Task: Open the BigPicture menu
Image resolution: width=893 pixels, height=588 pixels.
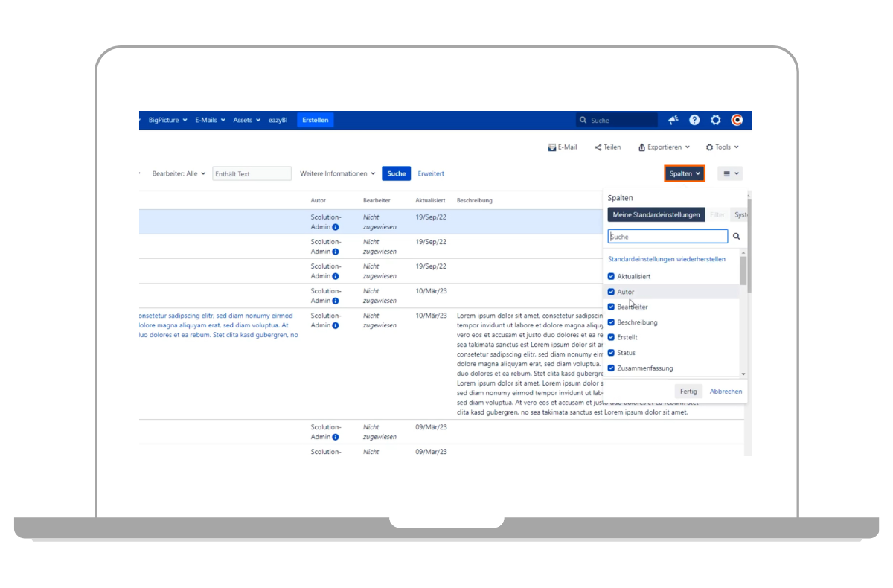Action: 167,120
